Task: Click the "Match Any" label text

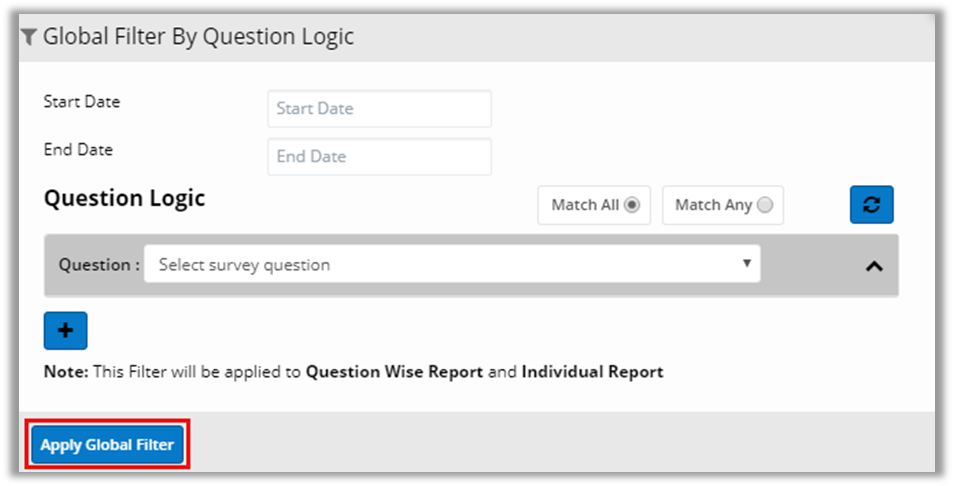Action: tap(713, 205)
